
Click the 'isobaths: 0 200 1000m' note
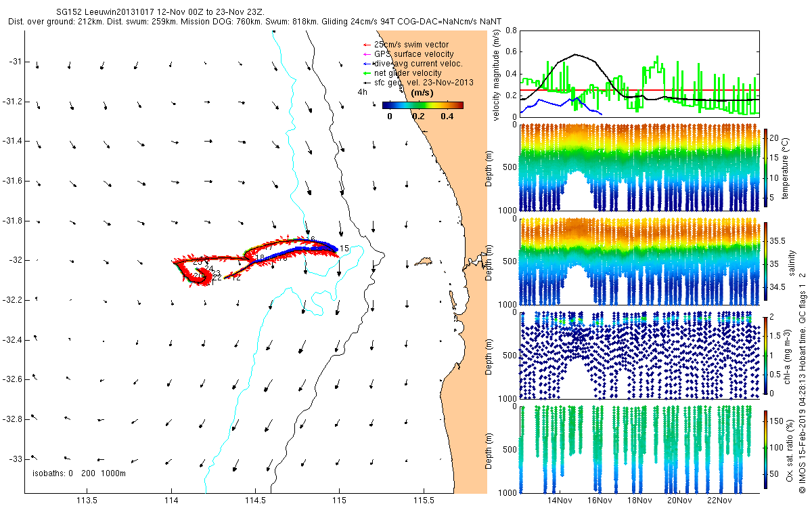[78, 473]
